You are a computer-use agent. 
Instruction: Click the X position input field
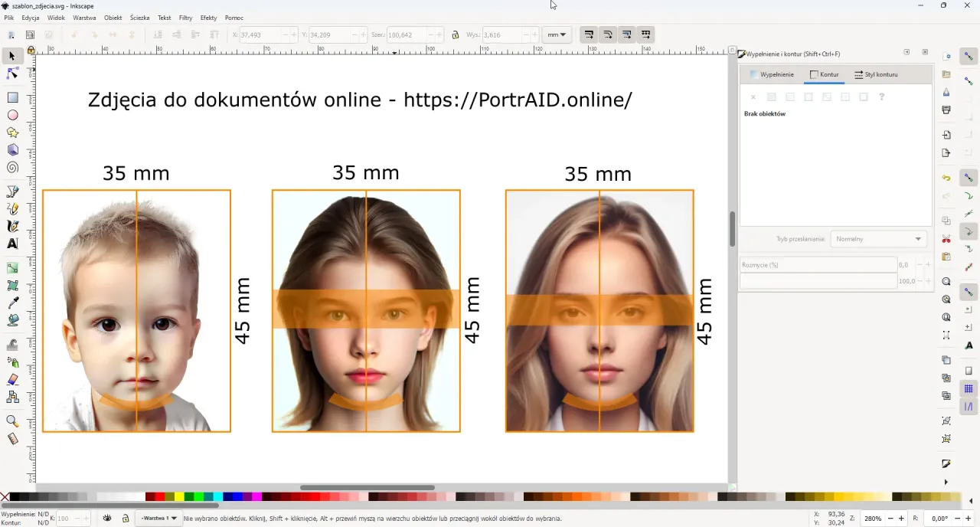259,34
